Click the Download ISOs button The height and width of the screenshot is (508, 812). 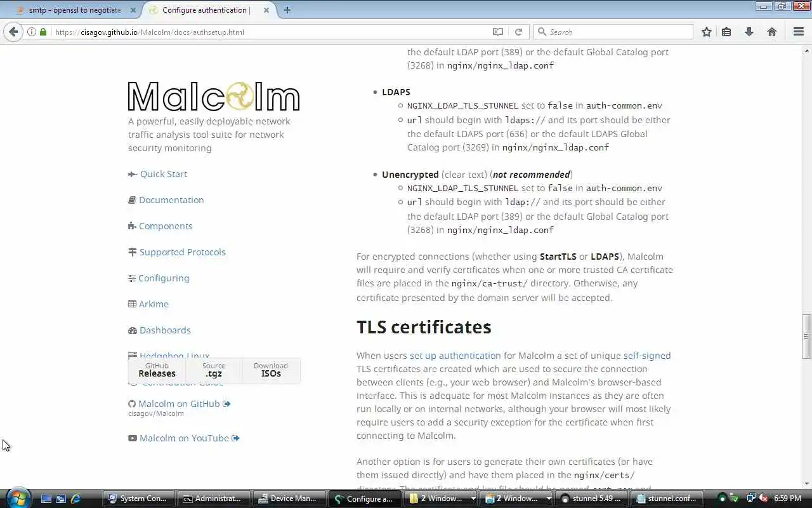pyautogui.click(x=271, y=370)
